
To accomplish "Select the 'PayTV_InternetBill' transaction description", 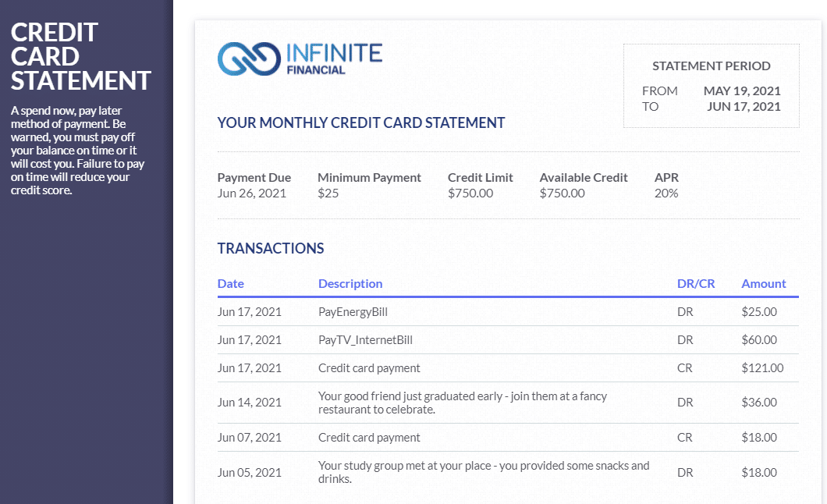I will (x=365, y=340).
